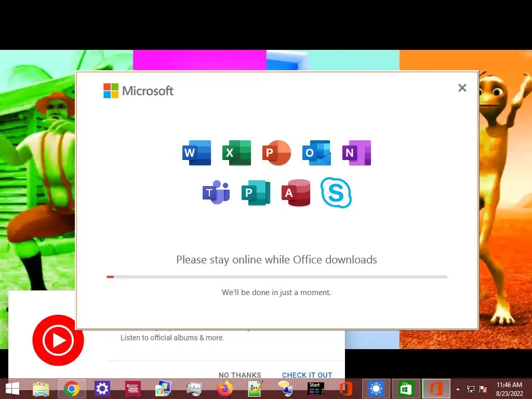Open the blue sun brightness taskbar app
The image size is (532, 399).
click(x=376, y=389)
